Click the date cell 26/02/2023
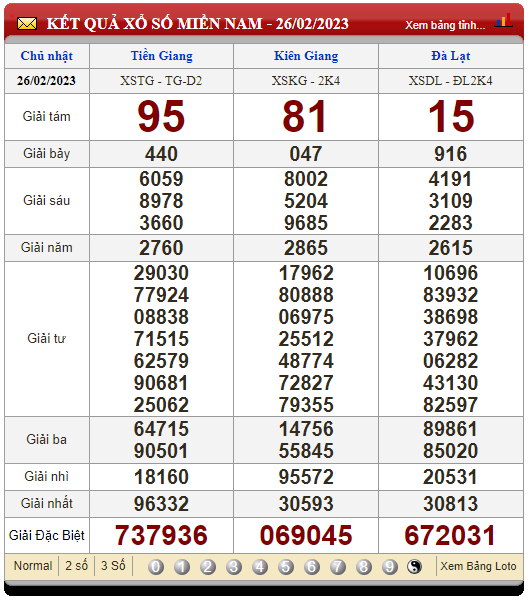The image size is (529, 596). coord(46,81)
